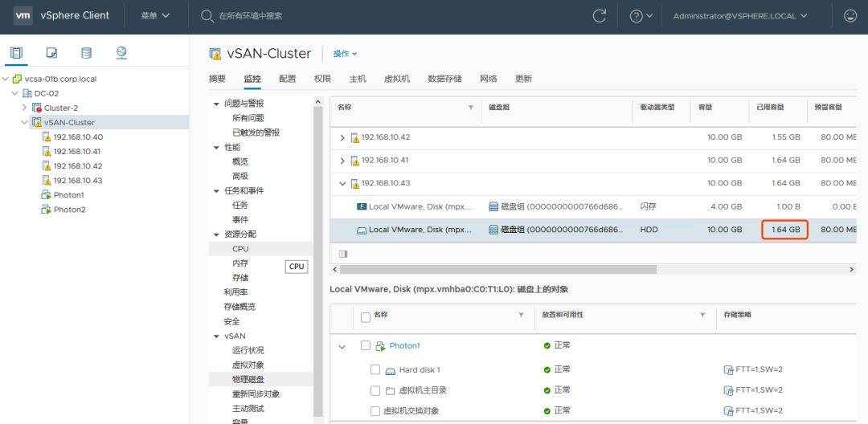868x424 pixels.
Task: Click the host warning icon for 192.168.10.42 in table
Action: [355, 137]
